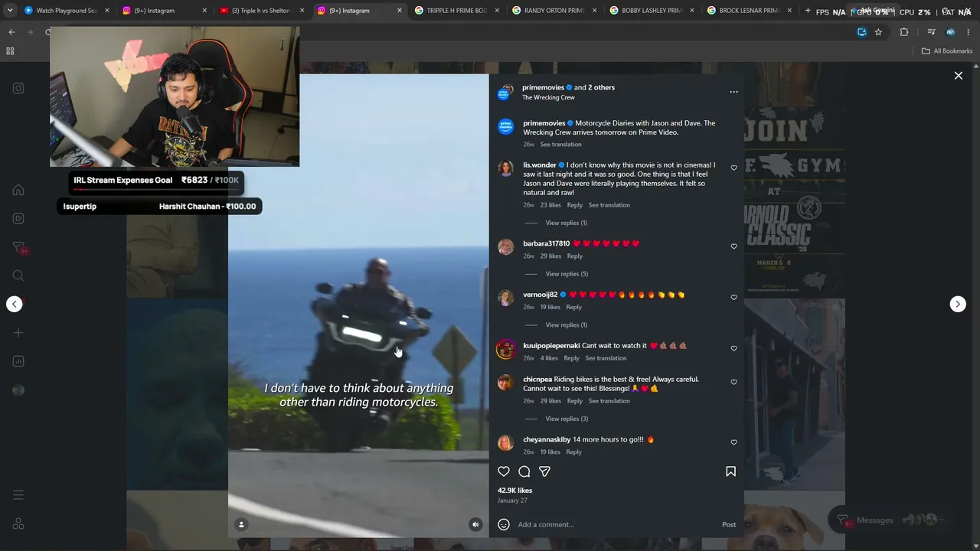Show tagged people icon on the video
This screenshot has height=551, width=980.
pos(241,524)
